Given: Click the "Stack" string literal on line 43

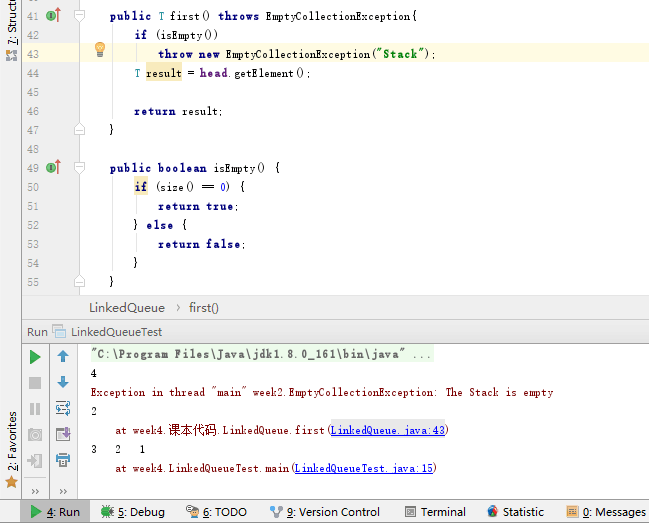Looking at the screenshot, I should tap(400, 54).
